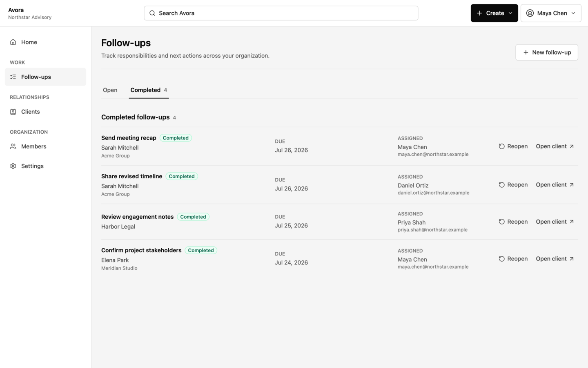
Task: Click the Members people icon in sidebar
Action: point(13,146)
